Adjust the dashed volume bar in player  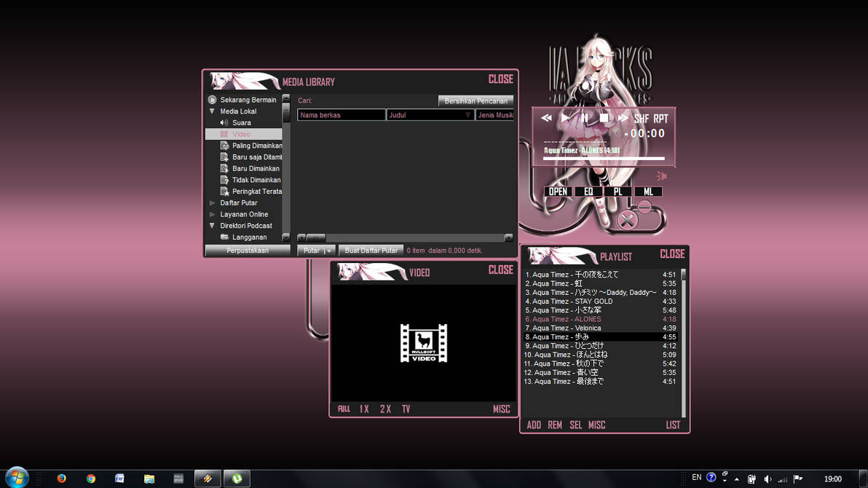(576, 142)
